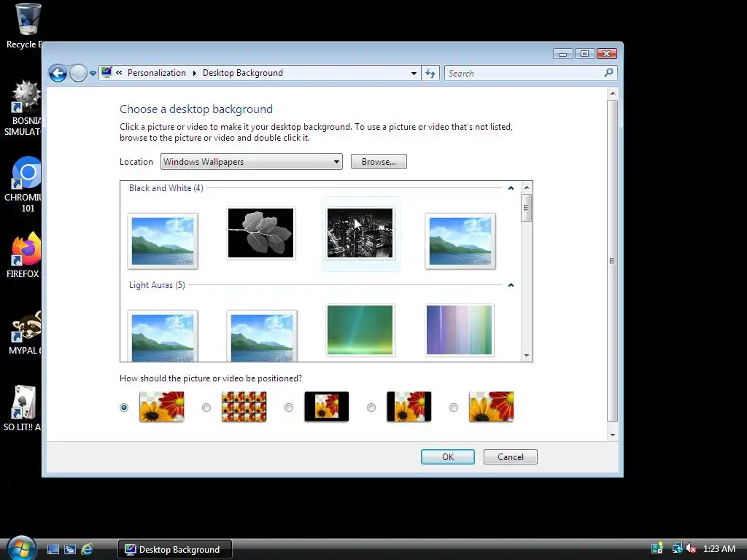Collapse the Black and White group
This screenshot has width=747, height=560.
click(511, 188)
